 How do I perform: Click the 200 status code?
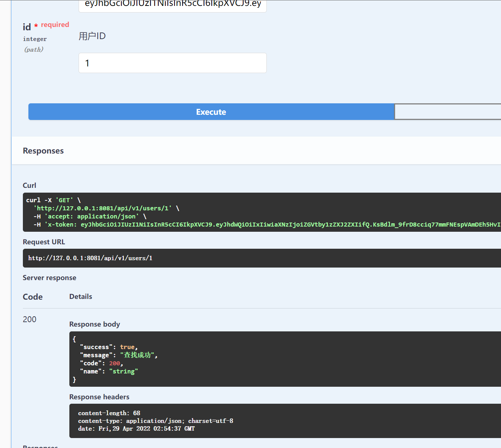tap(30, 319)
